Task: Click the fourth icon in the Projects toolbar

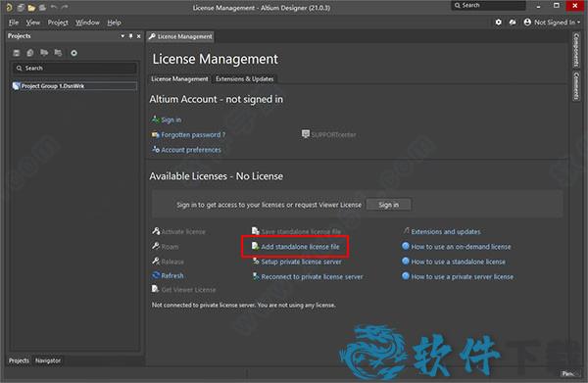Action: pos(58,53)
